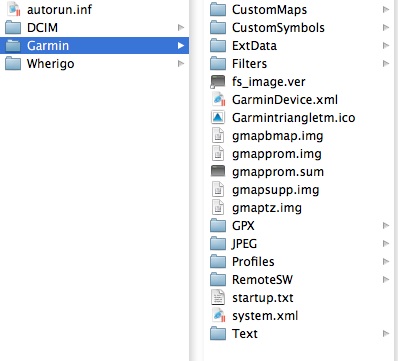Click the fs_image.ver file icon
The width and height of the screenshot is (398, 361).
click(x=218, y=81)
